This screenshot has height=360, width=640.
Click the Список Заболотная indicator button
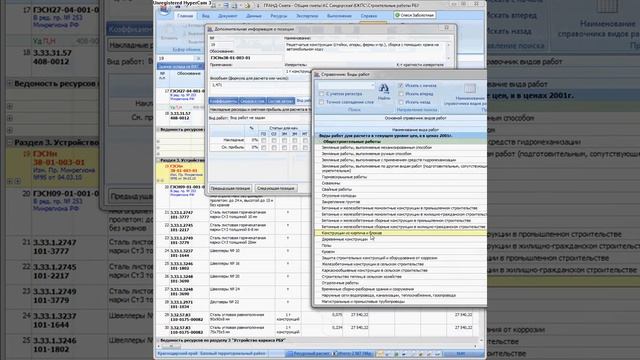coord(414,15)
